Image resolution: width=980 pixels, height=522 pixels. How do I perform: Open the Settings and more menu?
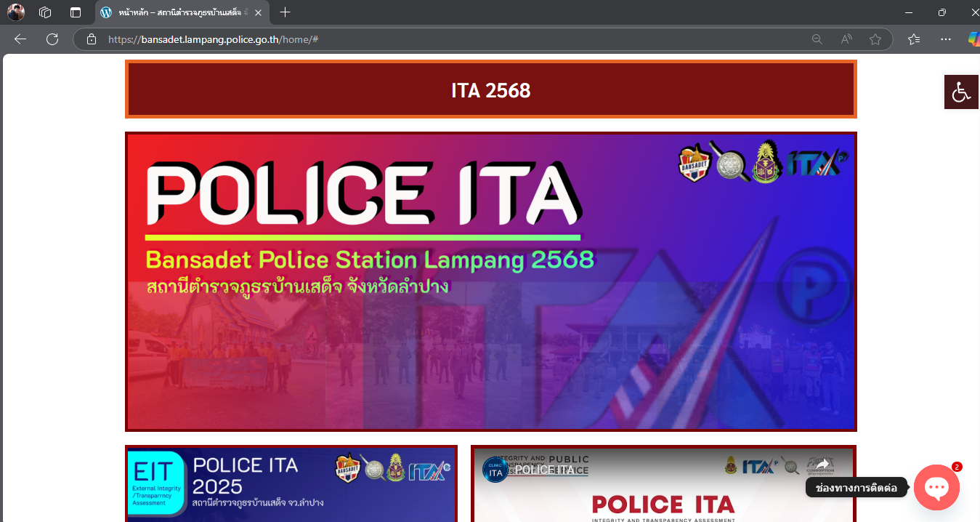pos(945,39)
